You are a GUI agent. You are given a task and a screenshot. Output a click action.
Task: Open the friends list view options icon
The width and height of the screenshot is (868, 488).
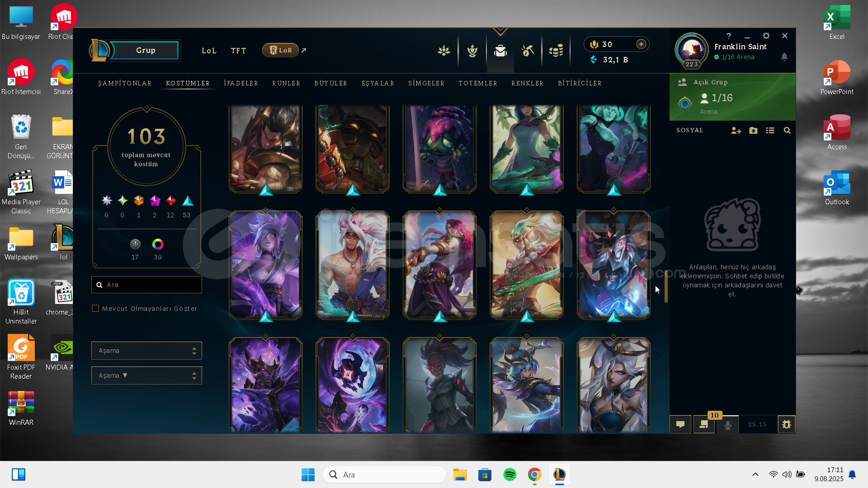770,131
